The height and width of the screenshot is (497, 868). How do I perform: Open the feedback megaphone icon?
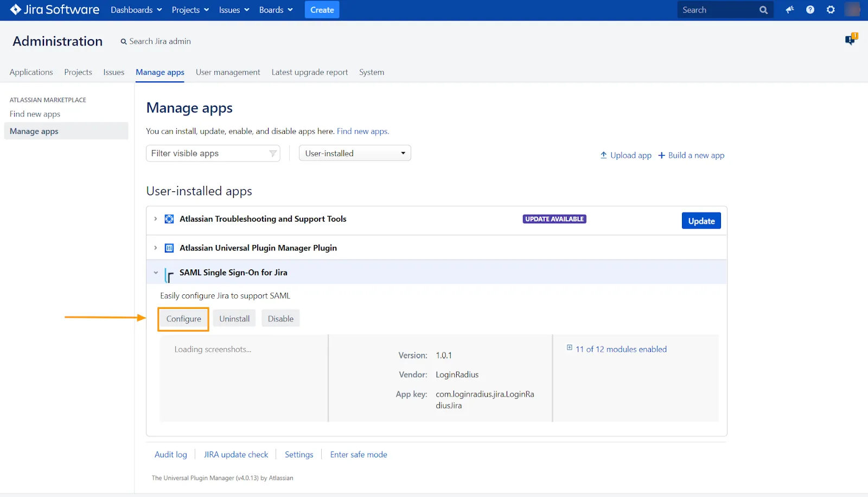click(789, 10)
